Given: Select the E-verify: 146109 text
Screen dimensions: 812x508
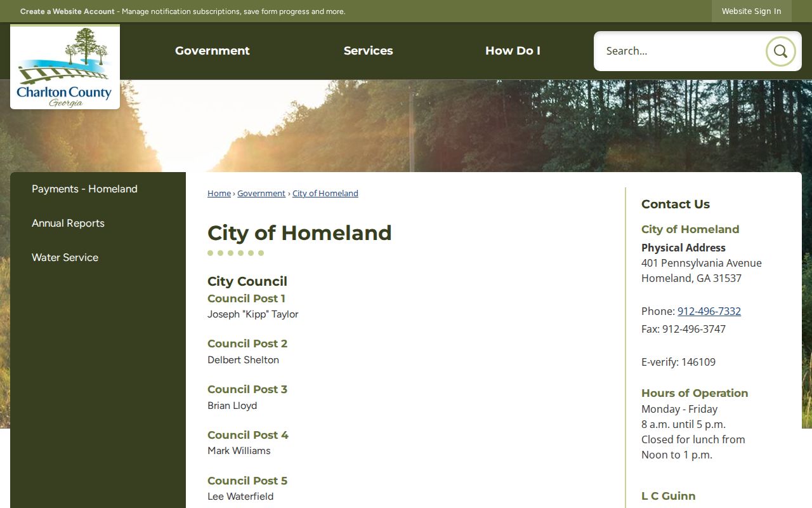Looking at the screenshot, I should [x=678, y=362].
